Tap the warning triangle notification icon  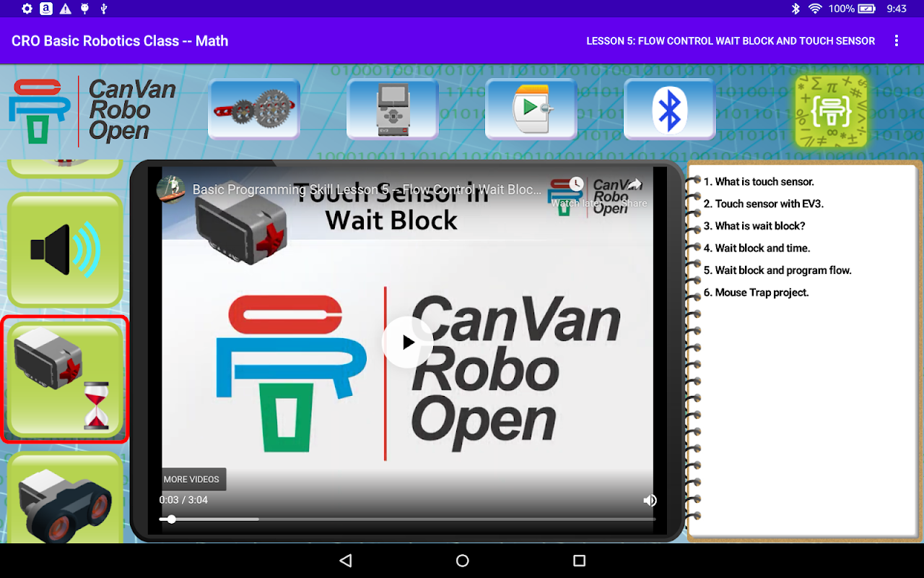tap(66, 9)
